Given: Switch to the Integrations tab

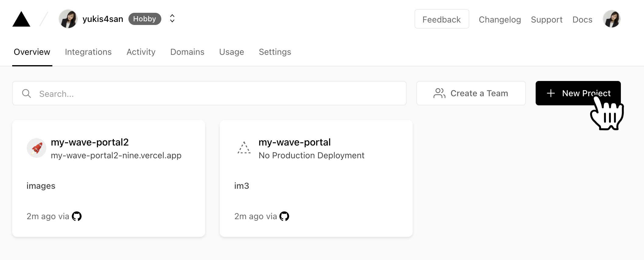Looking at the screenshot, I should pyautogui.click(x=88, y=52).
